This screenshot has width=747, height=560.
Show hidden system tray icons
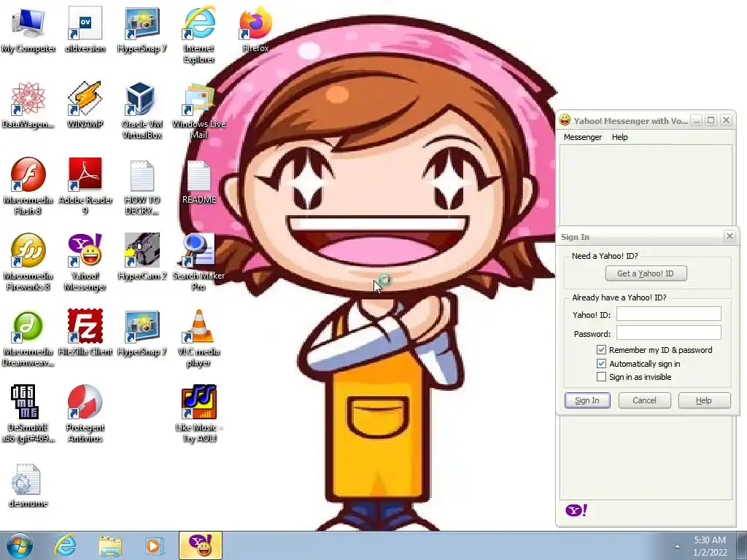coord(676,547)
